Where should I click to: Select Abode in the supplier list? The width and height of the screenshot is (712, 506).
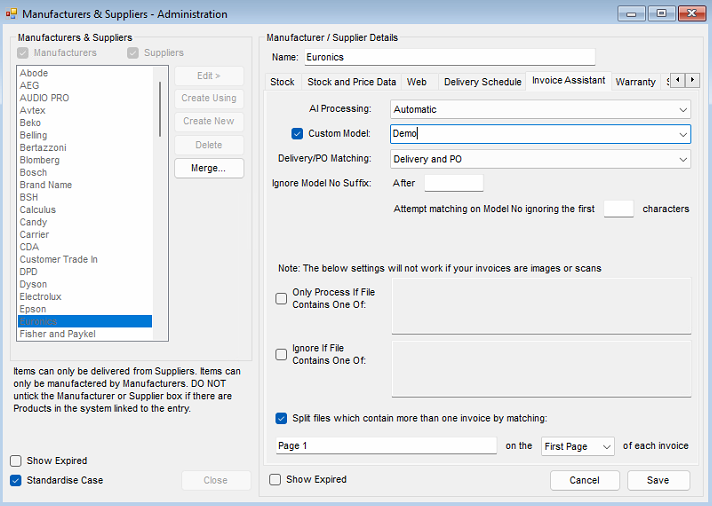coord(85,73)
